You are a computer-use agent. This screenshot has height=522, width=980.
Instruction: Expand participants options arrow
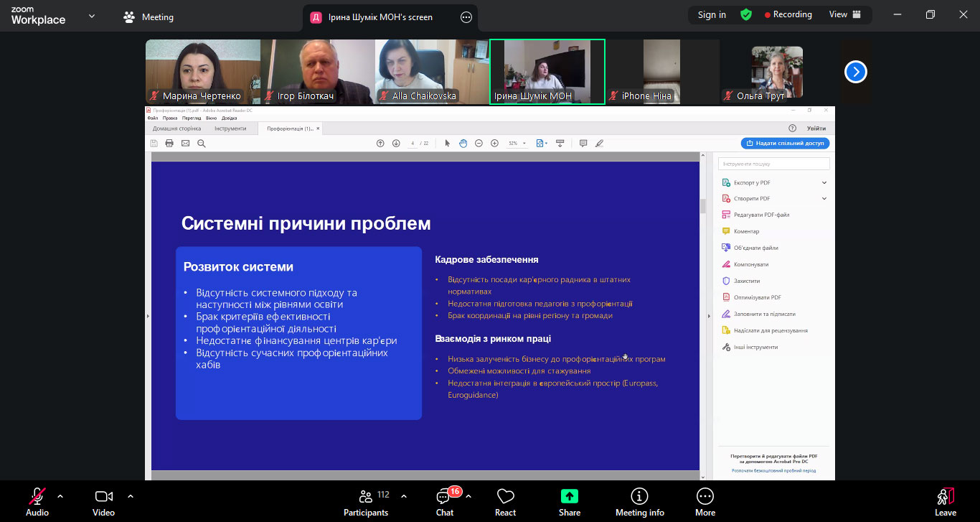[x=404, y=496]
